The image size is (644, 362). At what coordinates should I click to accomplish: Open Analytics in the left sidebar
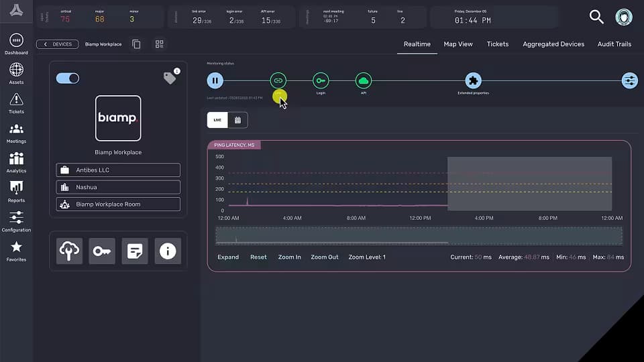(x=16, y=162)
